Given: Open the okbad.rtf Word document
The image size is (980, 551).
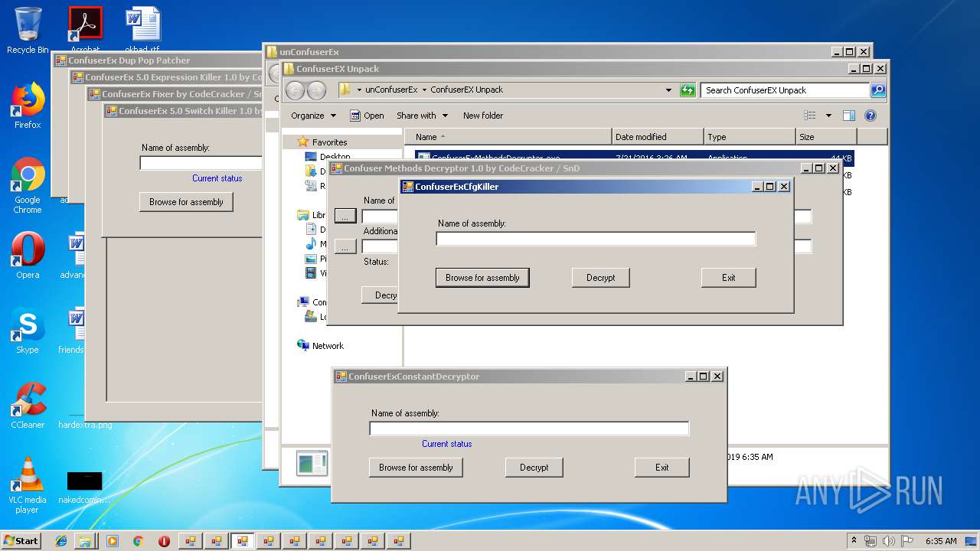Looking at the screenshot, I should click(x=142, y=31).
